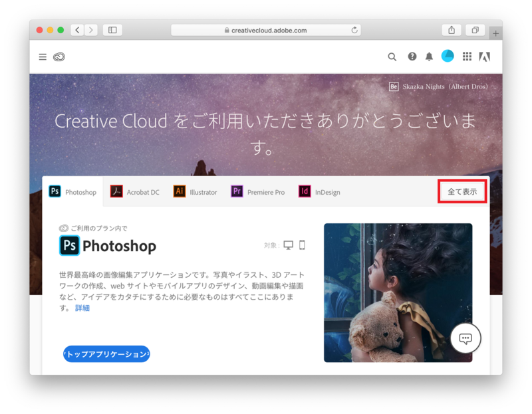Click the Behance Be badge icon
Image resolution: width=532 pixels, height=414 pixels.
point(394,86)
